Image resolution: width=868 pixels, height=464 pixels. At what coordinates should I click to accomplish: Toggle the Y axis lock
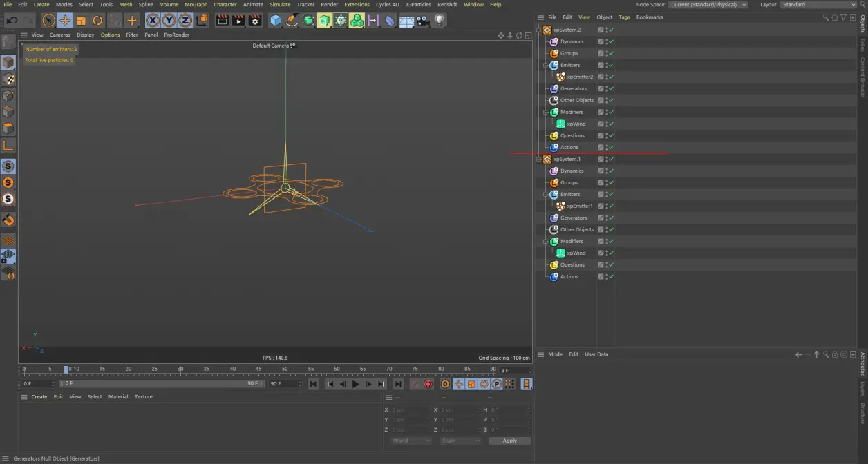pyautogui.click(x=168, y=20)
